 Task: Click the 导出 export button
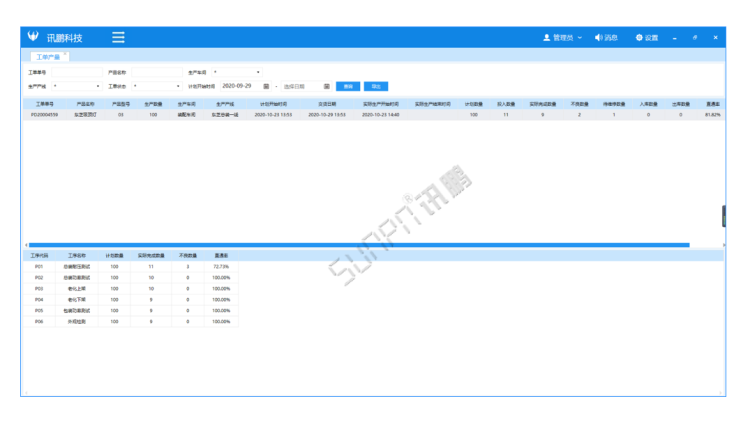click(x=375, y=86)
